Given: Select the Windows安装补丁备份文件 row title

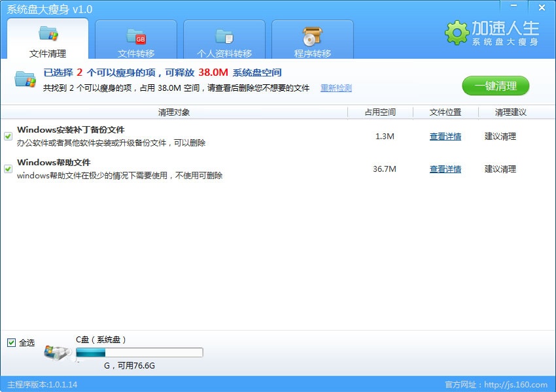Looking at the screenshot, I should click(x=71, y=130).
